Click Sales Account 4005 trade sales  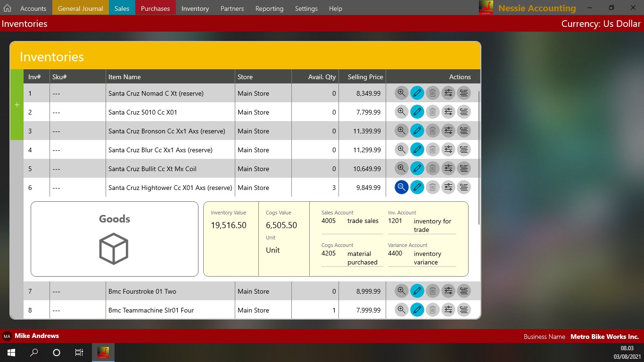point(352,221)
